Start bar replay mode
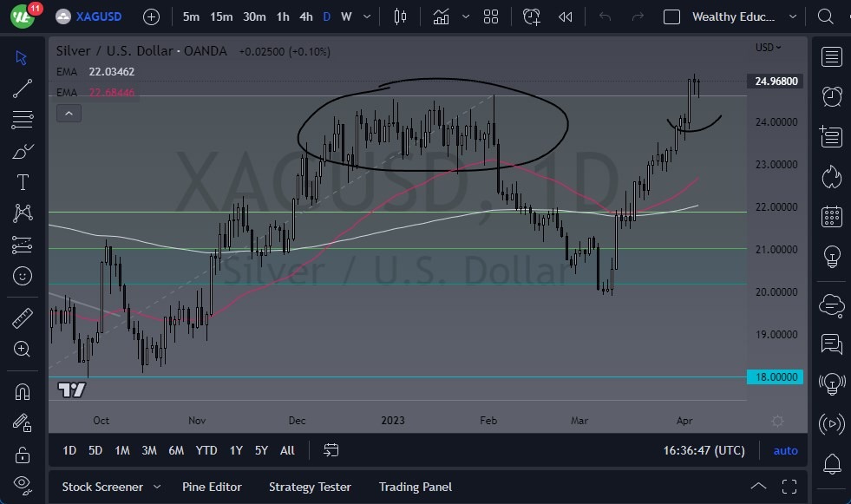 pos(565,16)
